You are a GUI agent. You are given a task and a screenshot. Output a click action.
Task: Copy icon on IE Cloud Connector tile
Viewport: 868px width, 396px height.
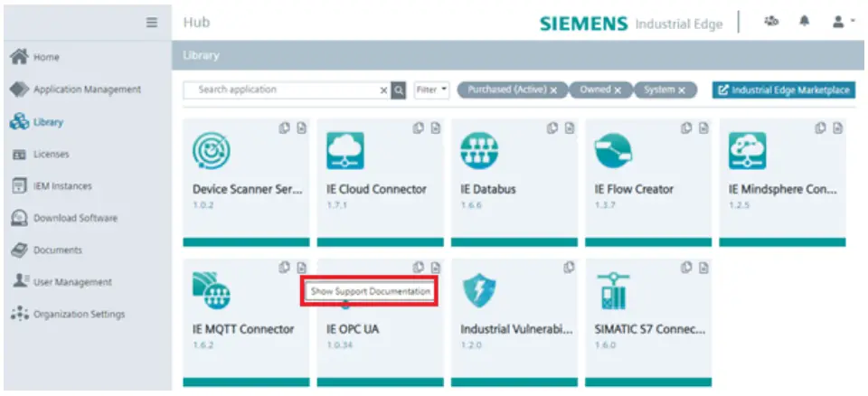419,128
